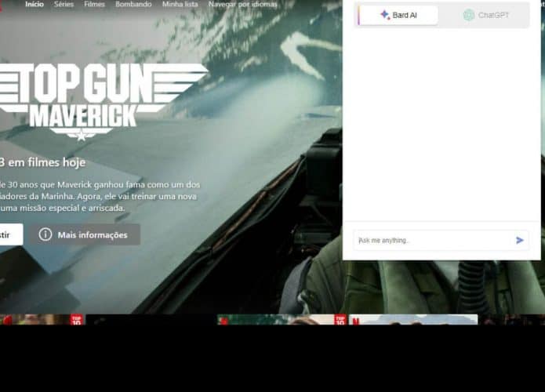Click the Bard AI sparkle icon
Viewport: 545px width, 392px height.
pyautogui.click(x=385, y=15)
